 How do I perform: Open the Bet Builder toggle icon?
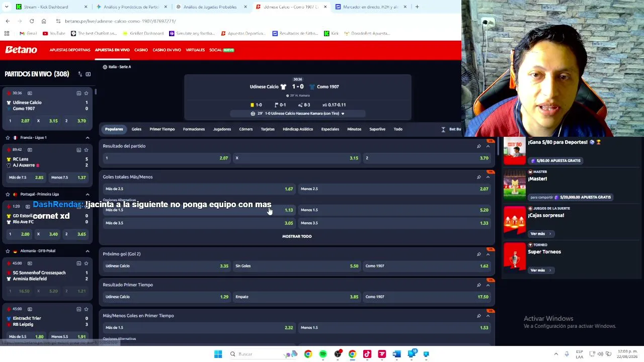[443, 129]
